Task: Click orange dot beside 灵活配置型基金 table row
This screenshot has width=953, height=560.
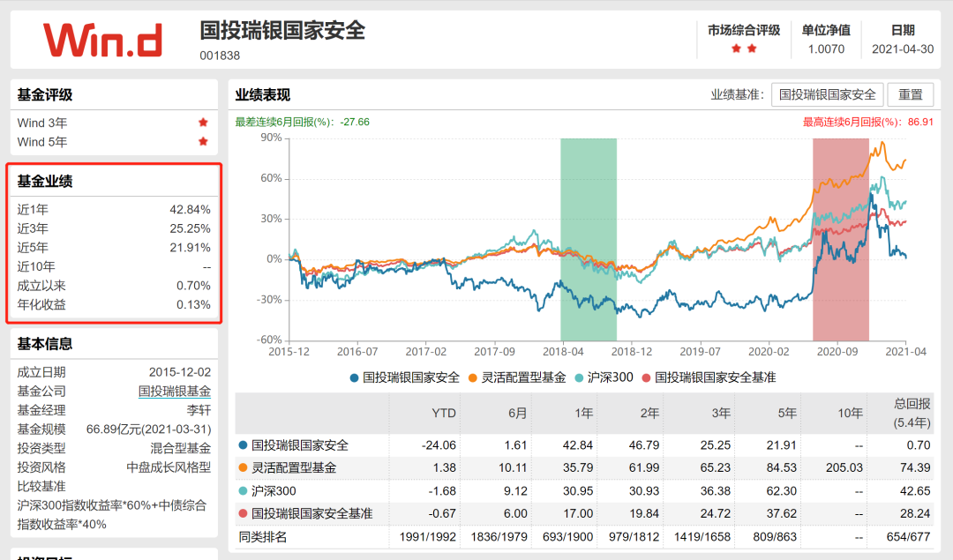Action: coord(244,467)
